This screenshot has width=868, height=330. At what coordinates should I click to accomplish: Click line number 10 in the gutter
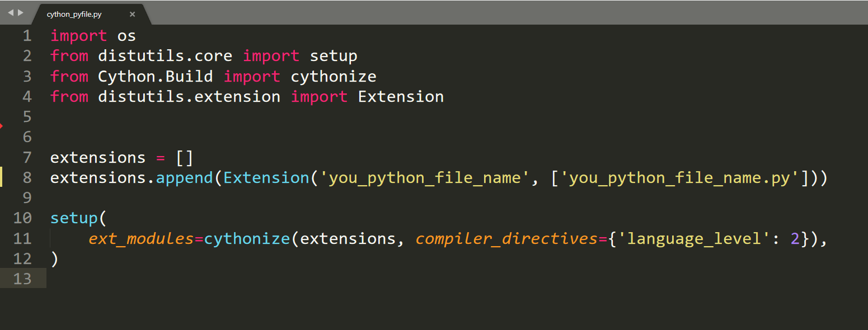pos(22,218)
